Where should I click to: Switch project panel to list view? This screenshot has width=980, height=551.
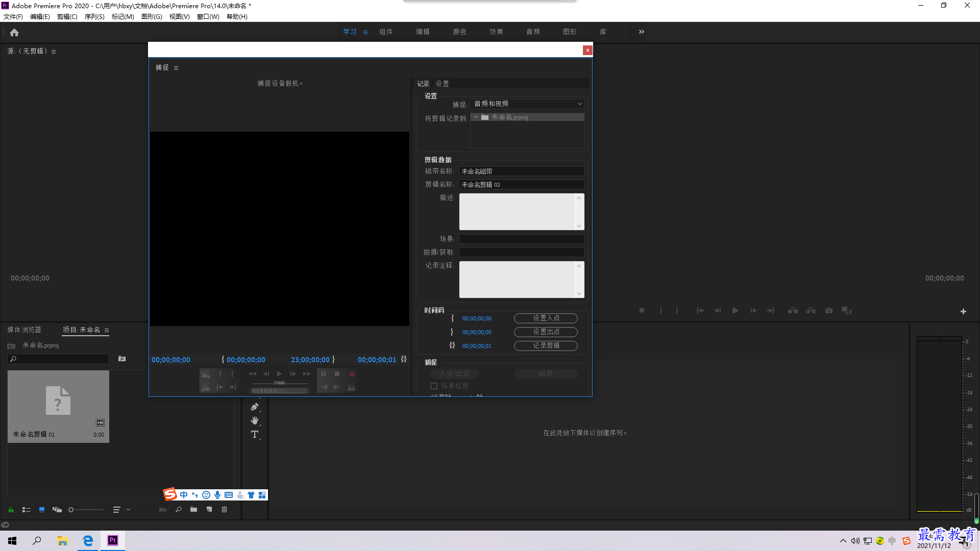pos(27,510)
